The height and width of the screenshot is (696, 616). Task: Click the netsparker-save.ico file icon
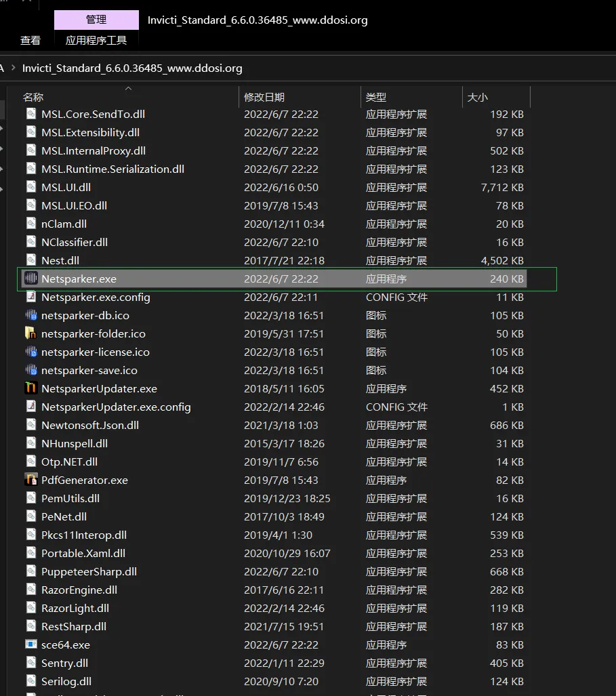tap(31, 370)
